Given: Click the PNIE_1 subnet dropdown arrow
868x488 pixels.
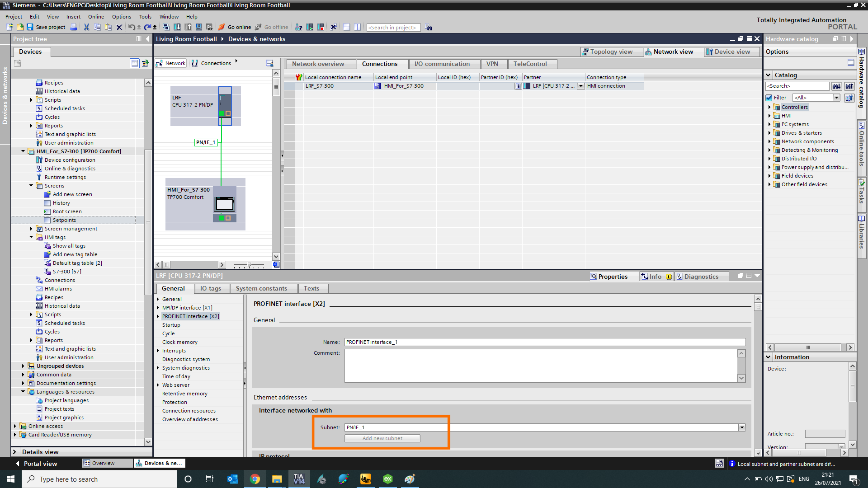Looking at the screenshot, I should click(741, 427).
